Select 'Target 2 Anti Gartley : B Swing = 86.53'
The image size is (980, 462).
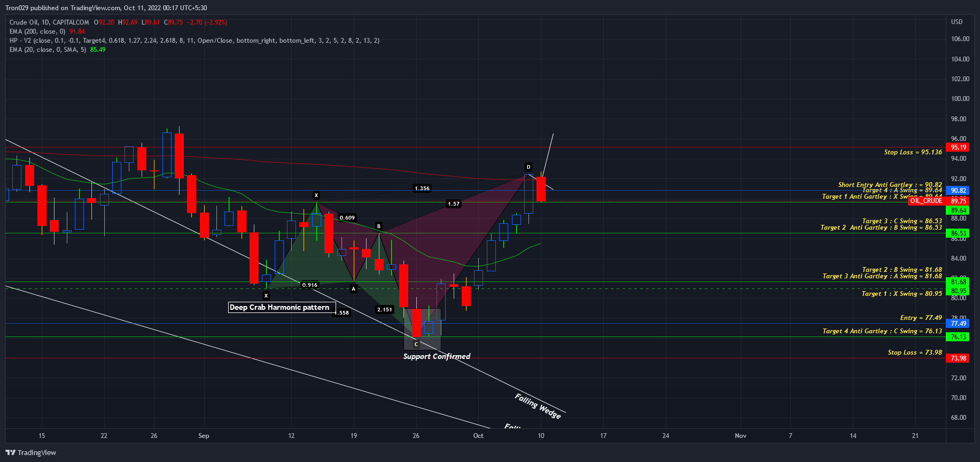click(881, 228)
